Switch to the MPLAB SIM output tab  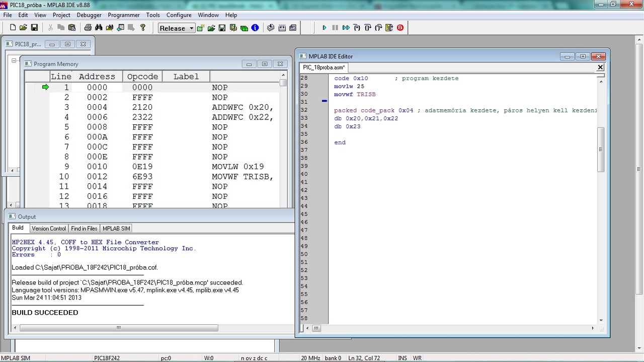click(x=116, y=229)
